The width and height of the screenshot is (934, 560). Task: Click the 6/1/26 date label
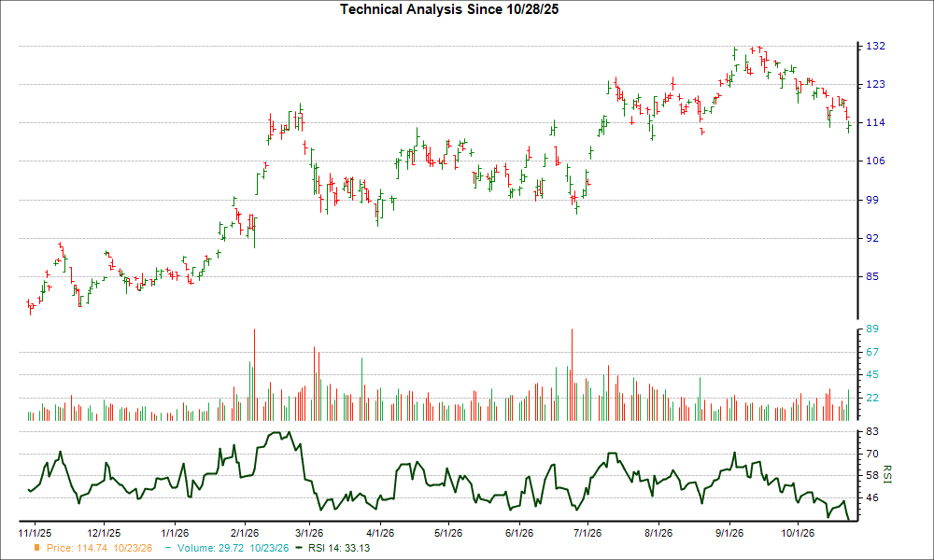pyautogui.click(x=518, y=533)
